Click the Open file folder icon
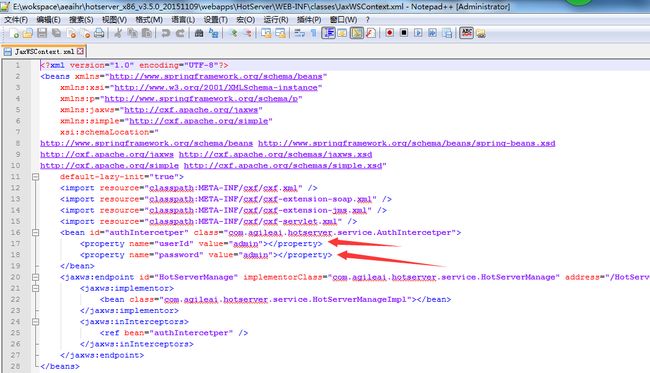This screenshot has width=650, height=373. click(x=28, y=33)
